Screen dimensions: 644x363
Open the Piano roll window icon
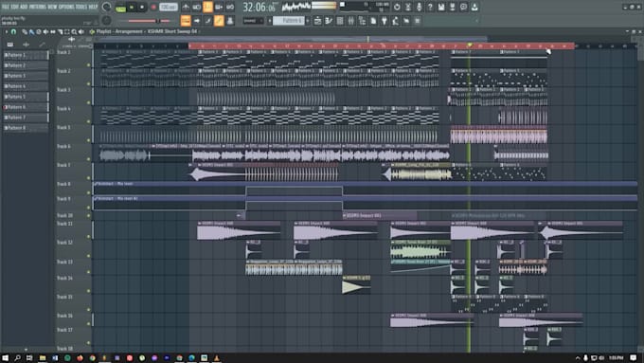click(329, 21)
